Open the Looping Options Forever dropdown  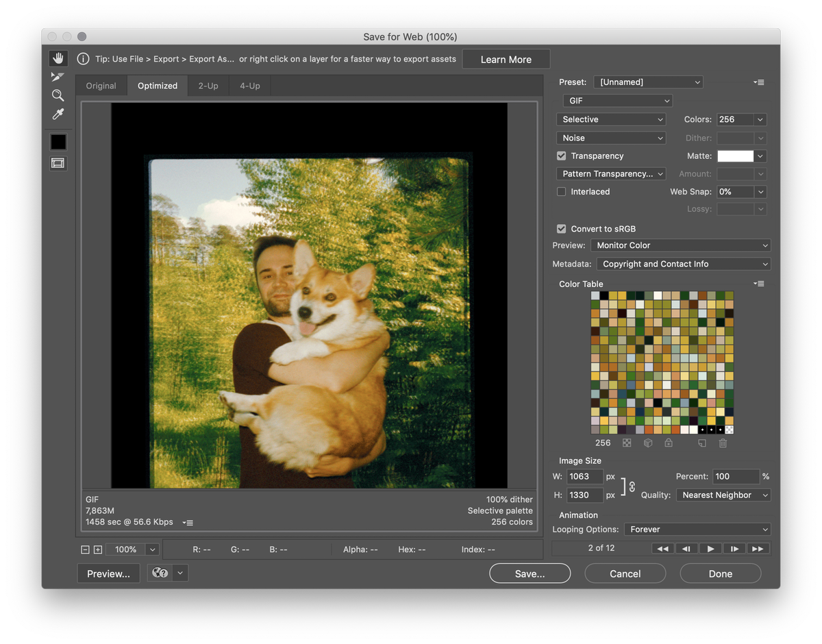pyautogui.click(x=697, y=529)
